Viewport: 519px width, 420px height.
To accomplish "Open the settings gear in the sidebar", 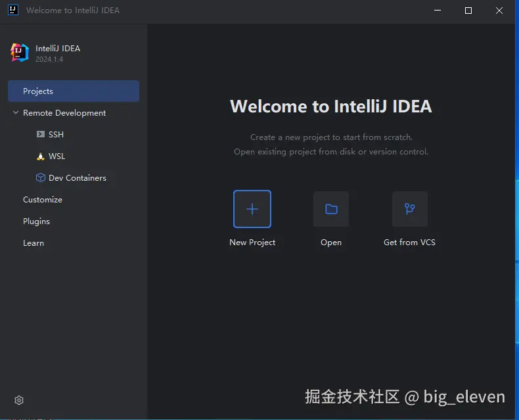I will [x=19, y=400].
